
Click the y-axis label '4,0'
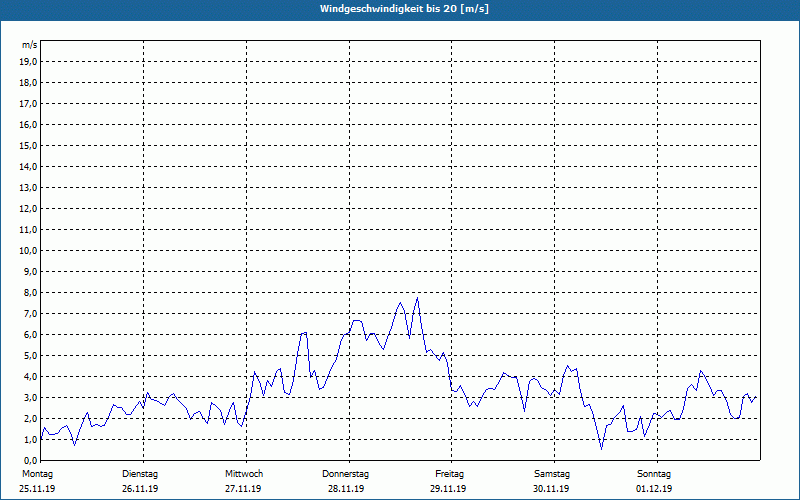[x=30, y=377]
